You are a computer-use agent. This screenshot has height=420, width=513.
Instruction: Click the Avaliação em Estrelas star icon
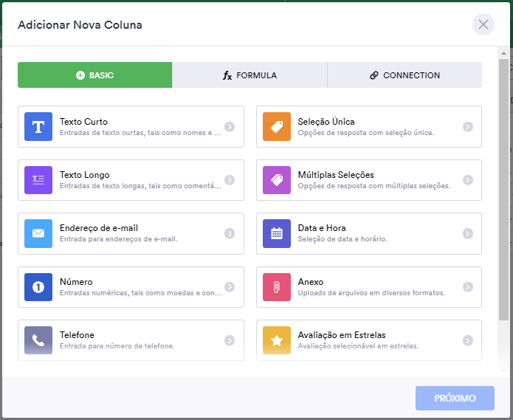pyautogui.click(x=277, y=340)
